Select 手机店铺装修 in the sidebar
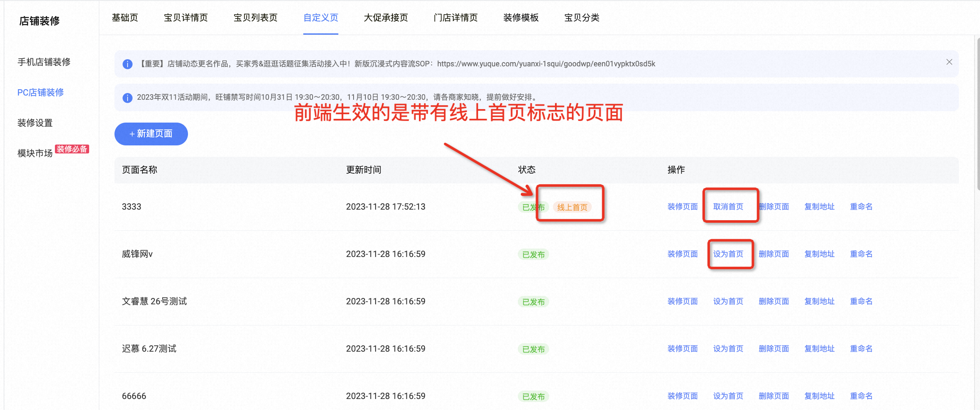The image size is (980, 410). 44,62
